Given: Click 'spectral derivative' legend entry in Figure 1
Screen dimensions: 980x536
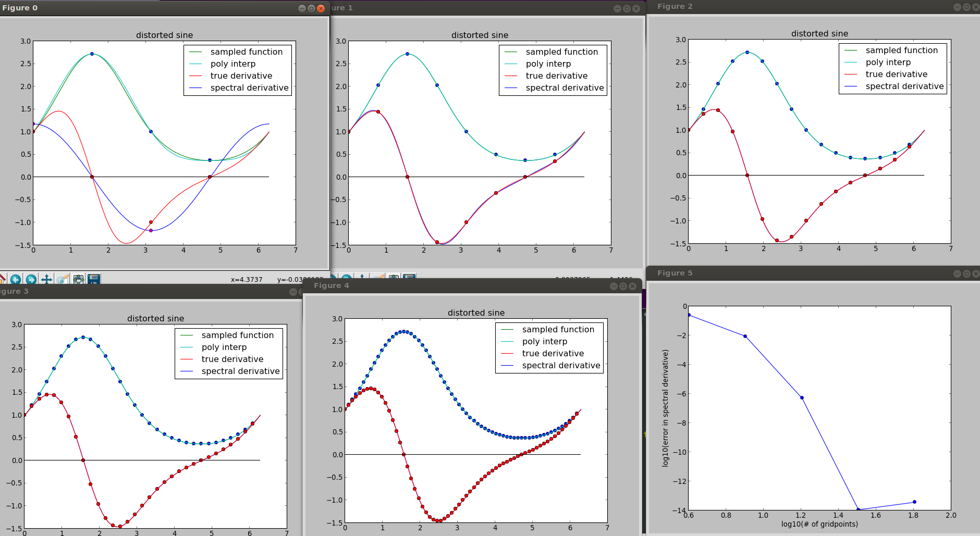Looking at the screenshot, I should point(565,88).
